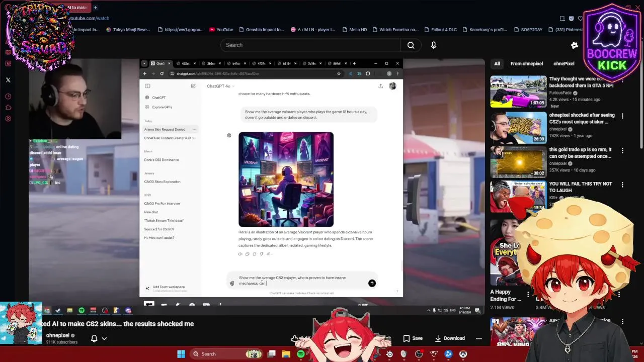Click the Windows Start button
The width and height of the screenshot is (644, 362).
click(x=181, y=354)
